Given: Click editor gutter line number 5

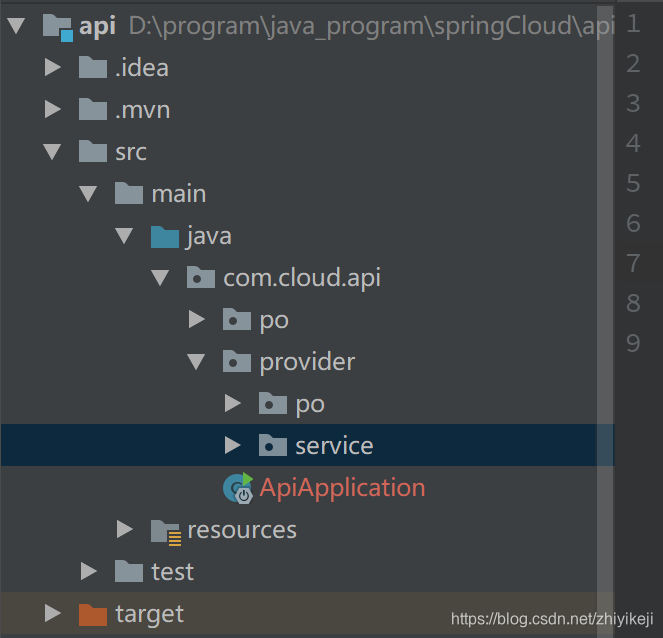Looking at the screenshot, I should [x=633, y=183].
